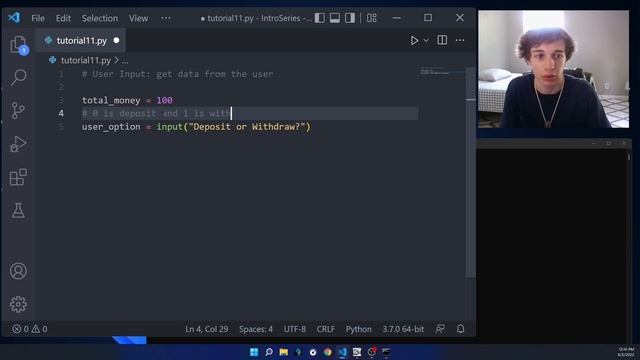Open the Manage gear settings
This screenshot has height=360, width=640.
click(x=18, y=304)
